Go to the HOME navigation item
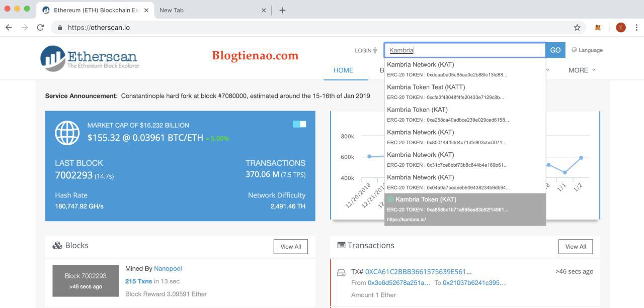The image size is (644, 308). [343, 70]
